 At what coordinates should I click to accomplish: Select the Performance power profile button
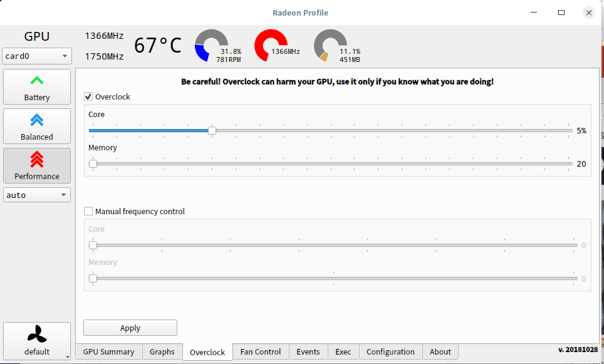click(37, 165)
